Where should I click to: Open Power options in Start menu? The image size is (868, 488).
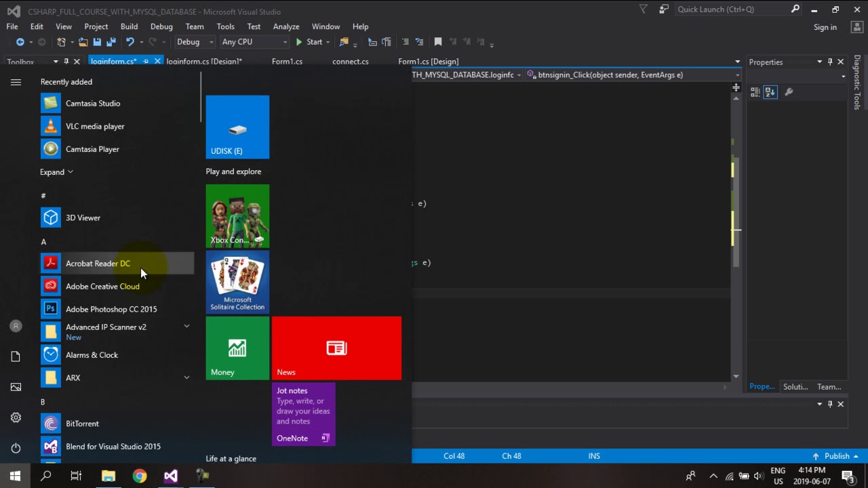pos(16,448)
